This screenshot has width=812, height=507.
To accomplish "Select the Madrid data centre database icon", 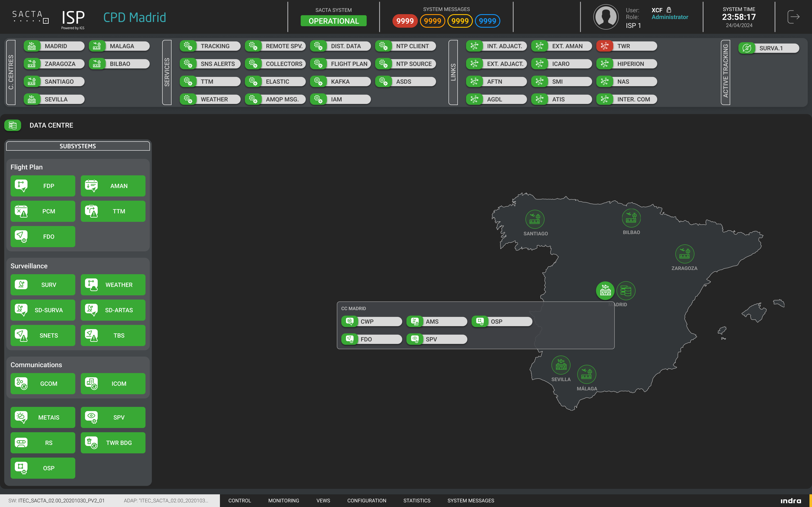I will point(626,290).
